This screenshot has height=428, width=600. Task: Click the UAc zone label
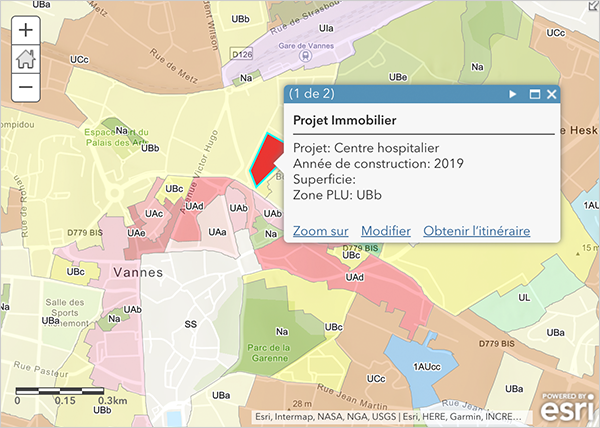pyautogui.click(x=154, y=214)
